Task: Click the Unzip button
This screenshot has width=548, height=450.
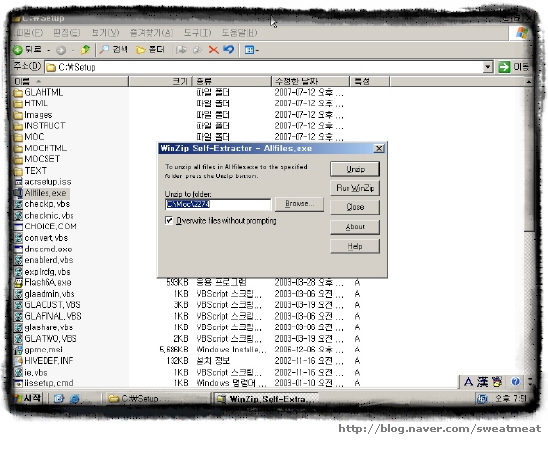Action: point(355,169)
